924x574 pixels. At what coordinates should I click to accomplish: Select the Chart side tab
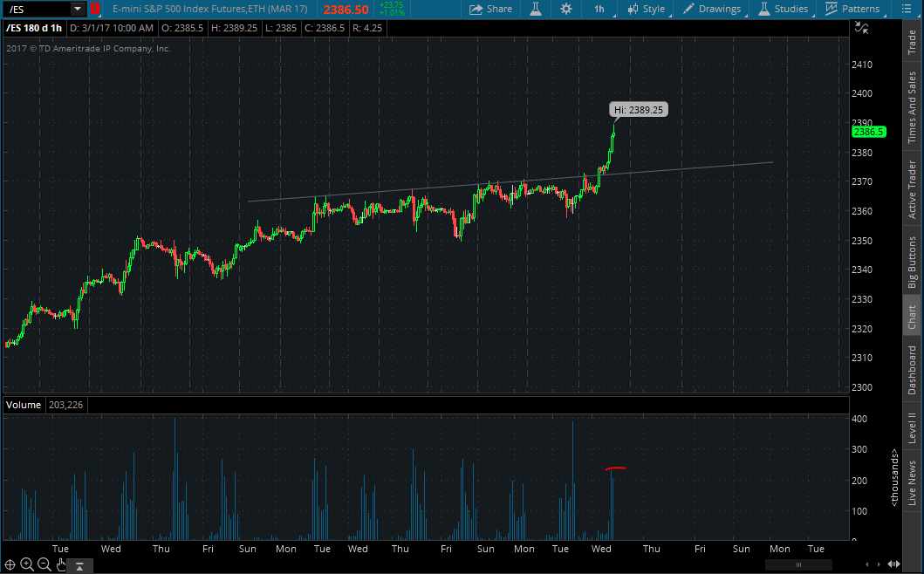tap(912, 317)
